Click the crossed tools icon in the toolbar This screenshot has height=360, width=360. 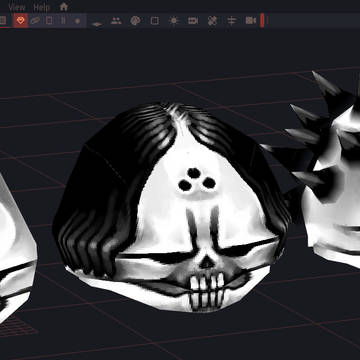coord(212,21)
